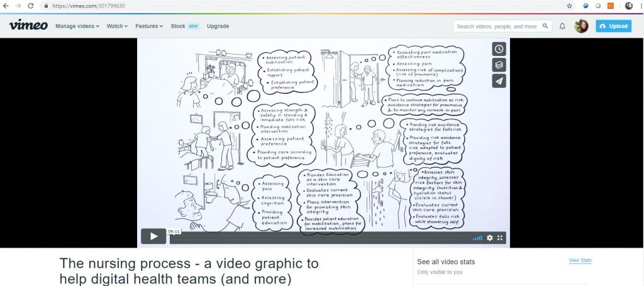Image resolution: width=644 pixels, height=286 pixels.
Task: Click the Upload button
Action: (x=613, y=26)
